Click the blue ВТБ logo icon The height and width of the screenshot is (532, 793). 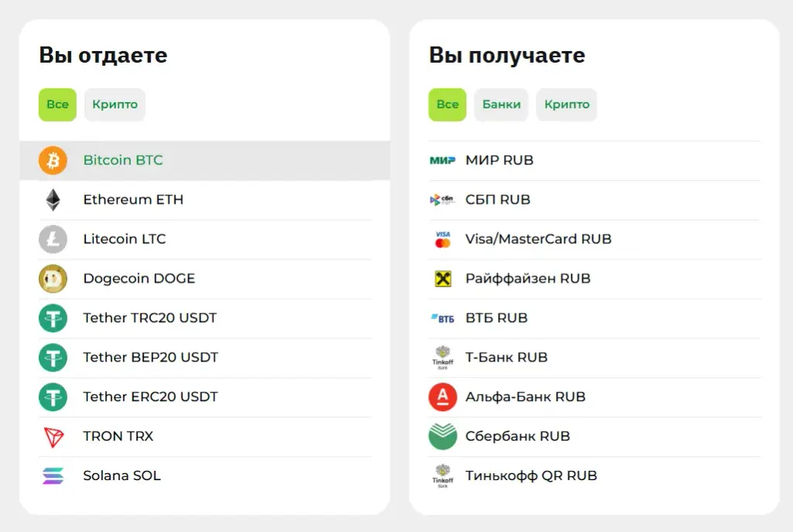coord(442,318)
